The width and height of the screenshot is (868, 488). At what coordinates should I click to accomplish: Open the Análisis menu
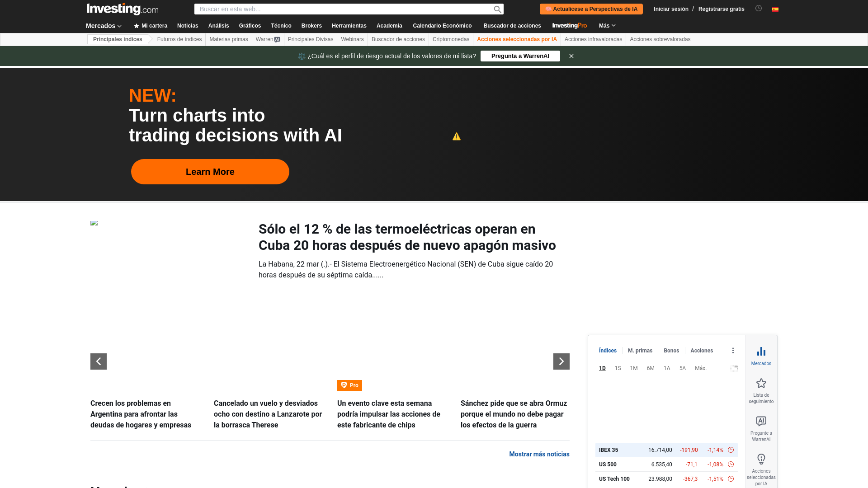pos(218,26)
